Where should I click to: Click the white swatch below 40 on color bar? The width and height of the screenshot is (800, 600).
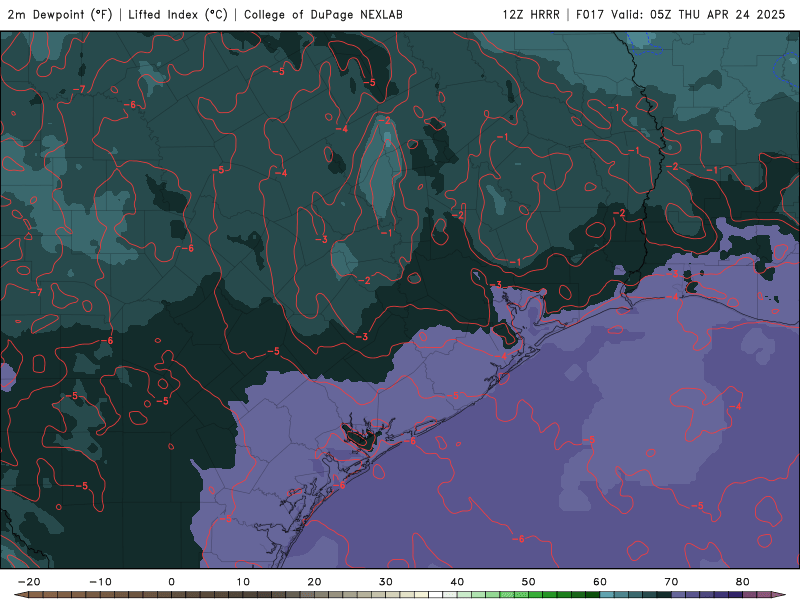(x=436, y=595)
